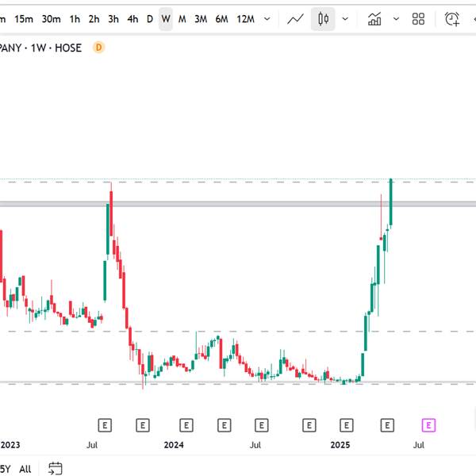This screenshot has width=476, height=476.
Task: Click the orange D data-delay badge
Action: tap(98, 48)
